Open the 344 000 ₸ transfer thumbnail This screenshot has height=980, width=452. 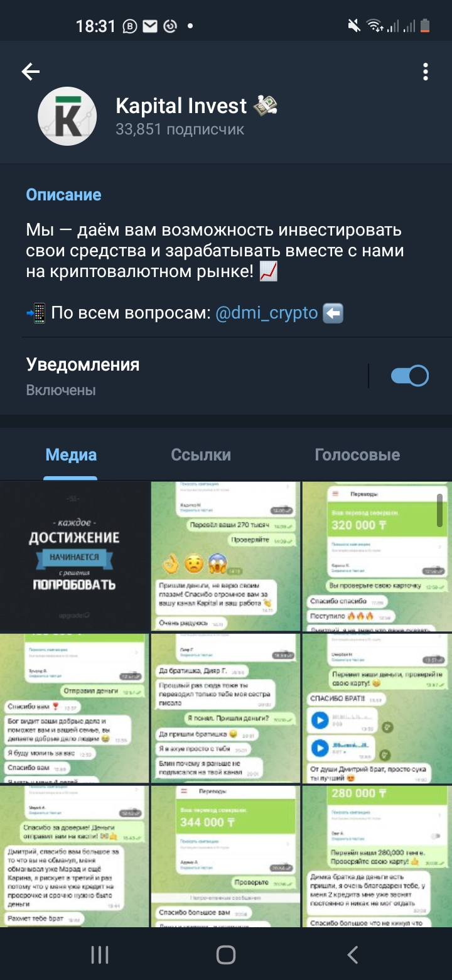[225, 856]
